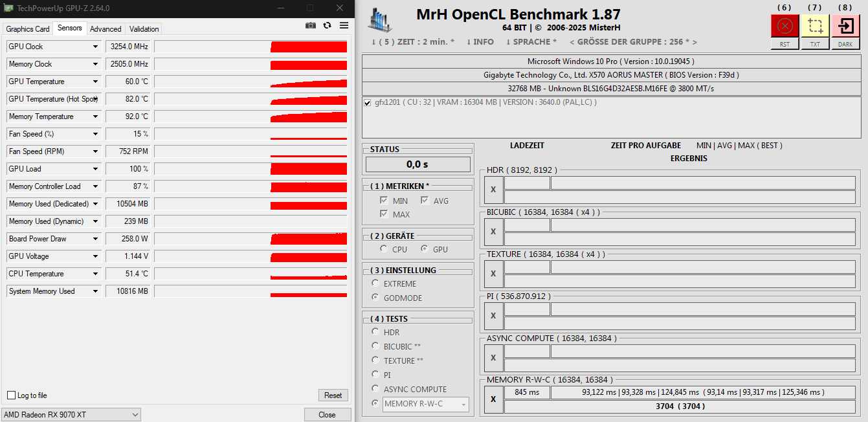Click the GPU Clock red sensor graph
The width and height of the screenshot is (868, 422).
[251, 47]
